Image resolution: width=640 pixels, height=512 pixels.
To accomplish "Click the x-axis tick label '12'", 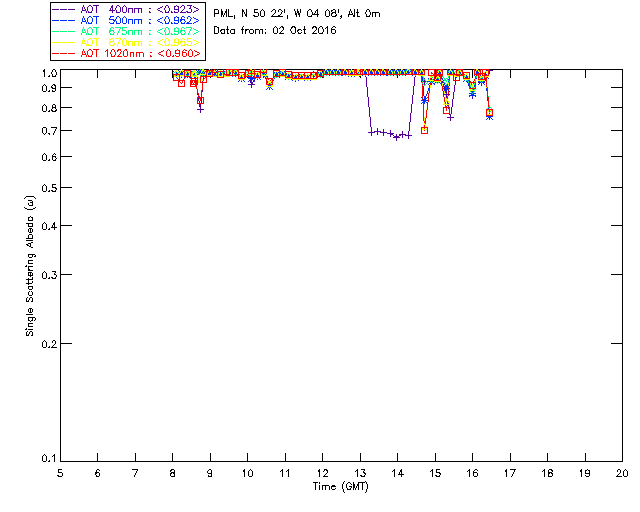I will coord(322,473).
